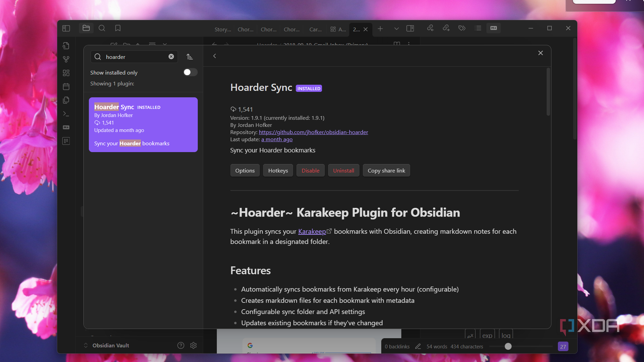Open the Markdown importer ribbon icon
Screen dimensions: 644x362
point(66,127)
